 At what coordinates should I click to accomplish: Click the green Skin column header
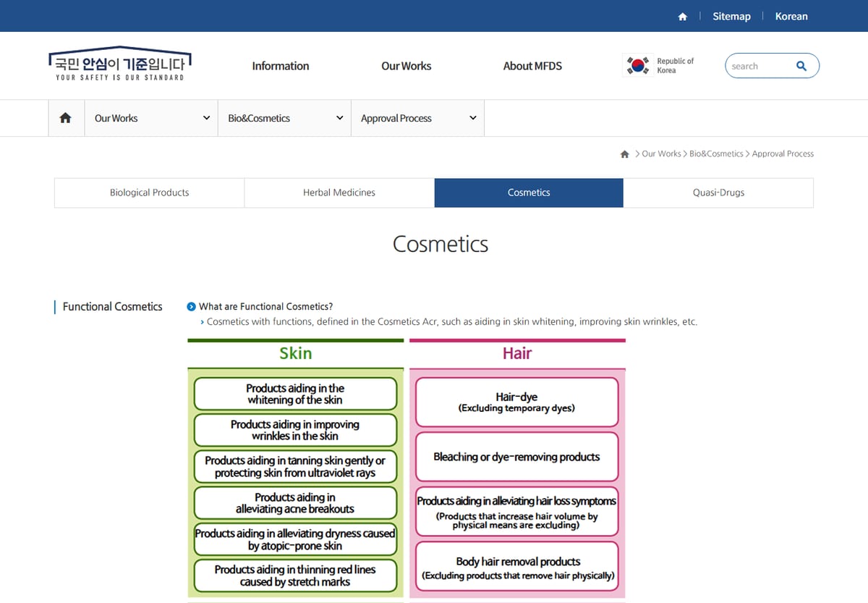[295, 353]
